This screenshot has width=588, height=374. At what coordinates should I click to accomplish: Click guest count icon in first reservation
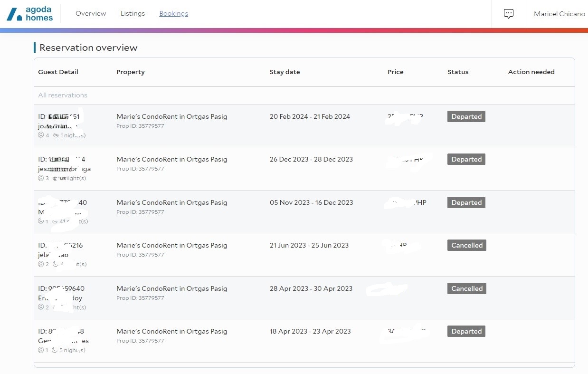pos(41,135)
